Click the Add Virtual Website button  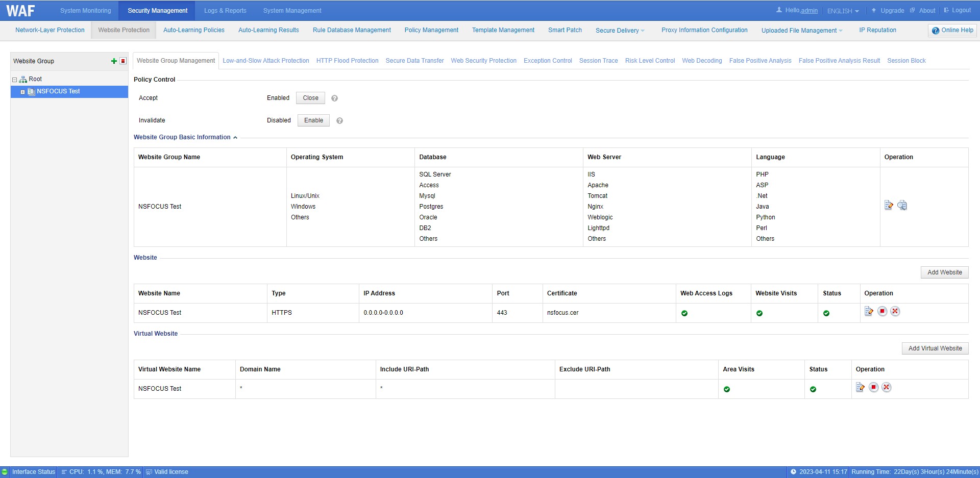[935, 348]
